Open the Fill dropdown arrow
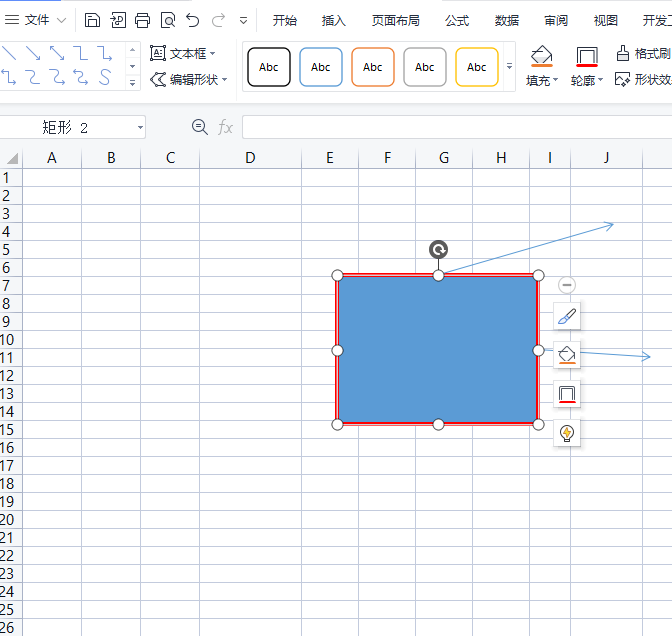This screenshot has height=636, width=672. click(555, 80)
